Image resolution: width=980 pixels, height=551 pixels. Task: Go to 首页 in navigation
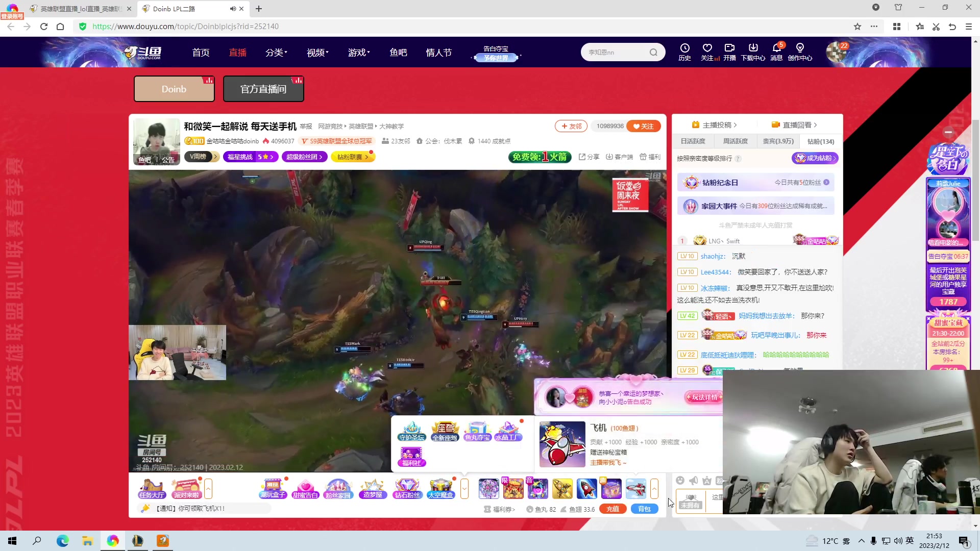point(201,53)
